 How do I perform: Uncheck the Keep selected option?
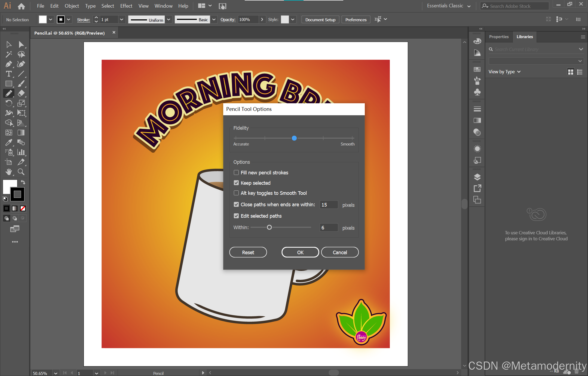236,183
